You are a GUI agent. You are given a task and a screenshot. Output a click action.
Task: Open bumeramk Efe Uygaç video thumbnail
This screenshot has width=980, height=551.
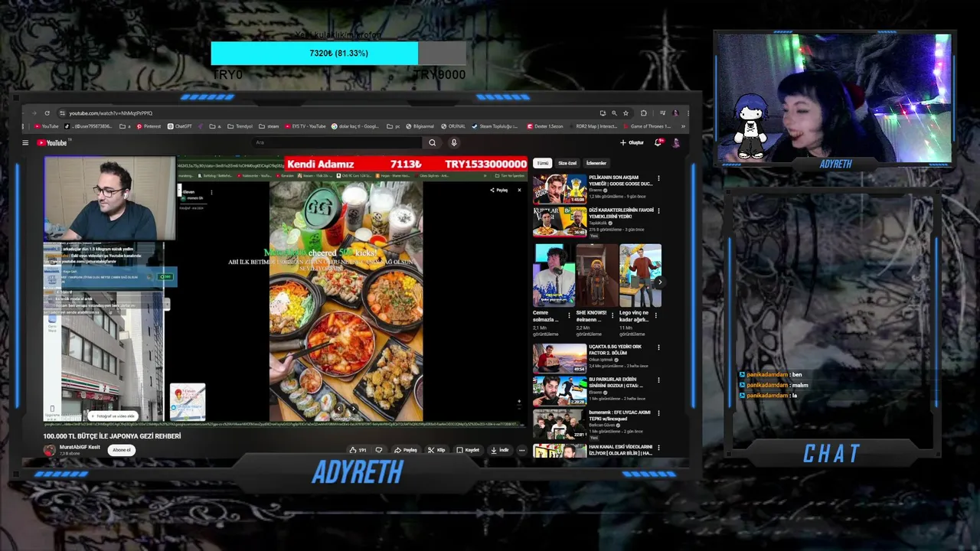point(560,424)
